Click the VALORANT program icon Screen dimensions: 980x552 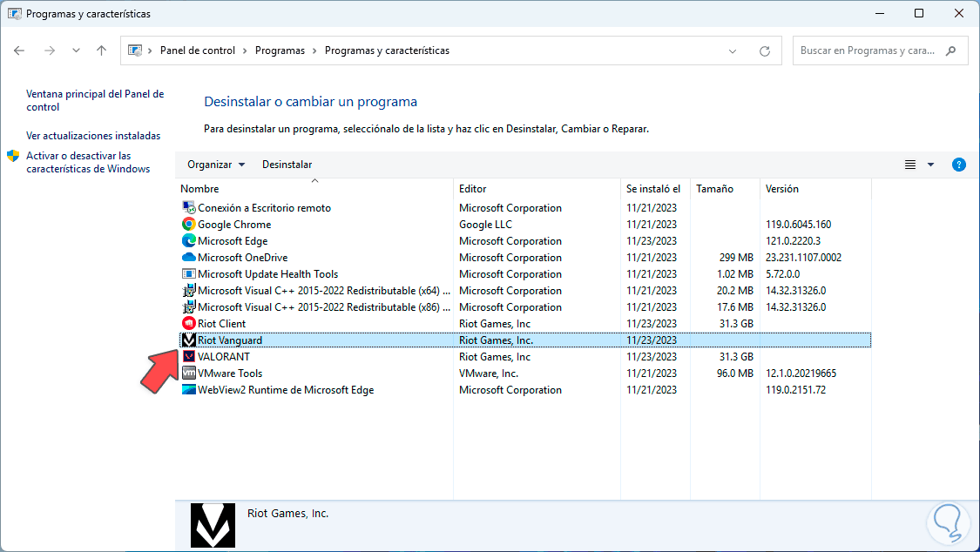pos(189,357)
